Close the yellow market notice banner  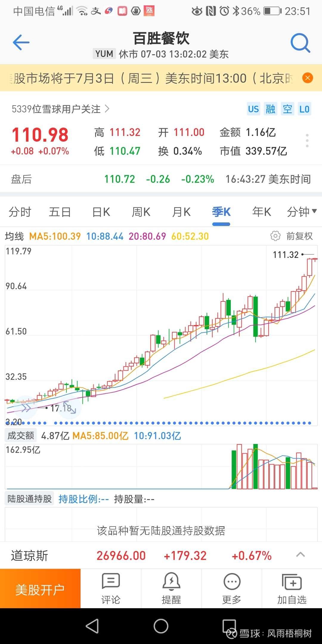[308, 78]
